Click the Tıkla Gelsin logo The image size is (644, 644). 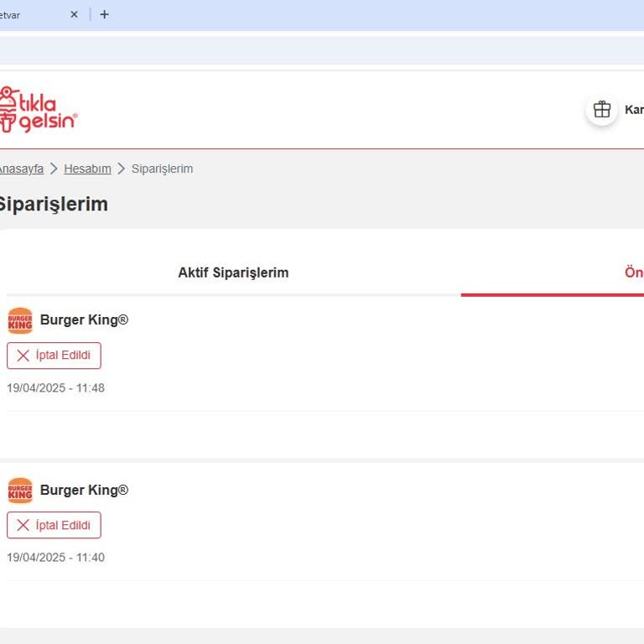(x=38, y=110)
